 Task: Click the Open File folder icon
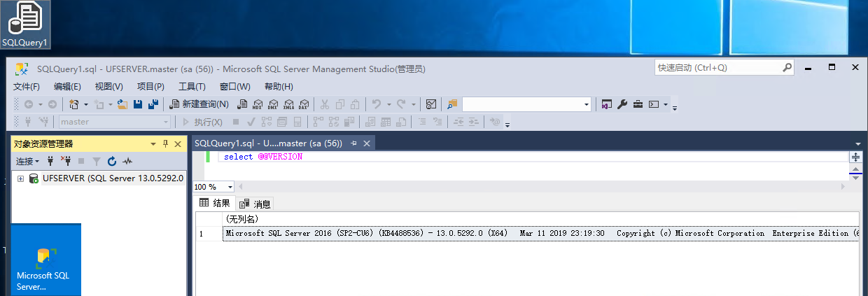122,104
